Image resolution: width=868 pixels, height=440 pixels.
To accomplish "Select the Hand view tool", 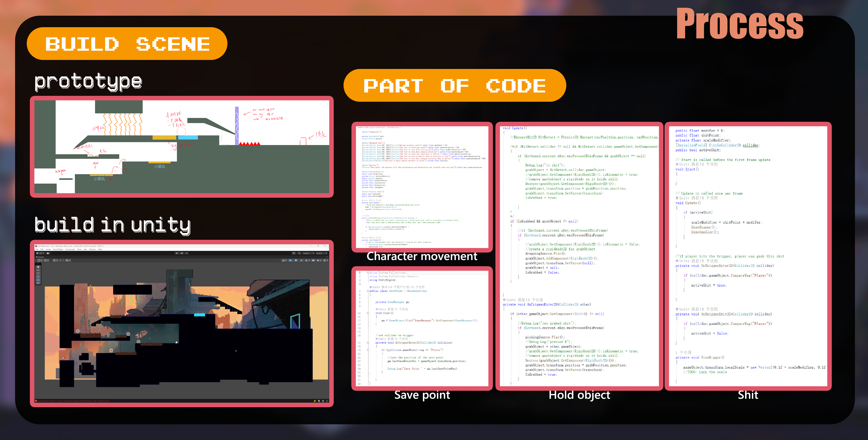I will pos(38,267).
